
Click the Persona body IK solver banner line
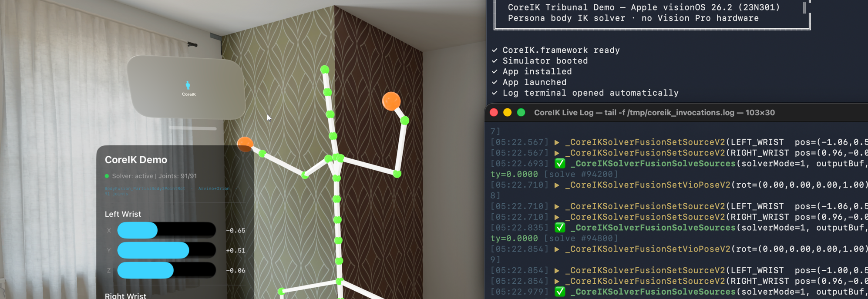pyautogui.click(x=633, y=18)
